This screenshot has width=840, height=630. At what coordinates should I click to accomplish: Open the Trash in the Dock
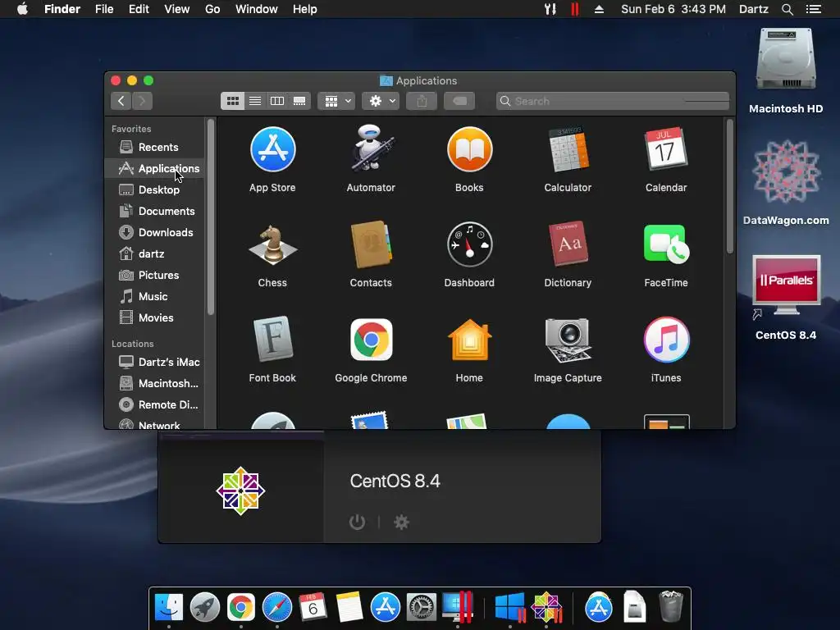pyautogui.click(x=670, y=606)
